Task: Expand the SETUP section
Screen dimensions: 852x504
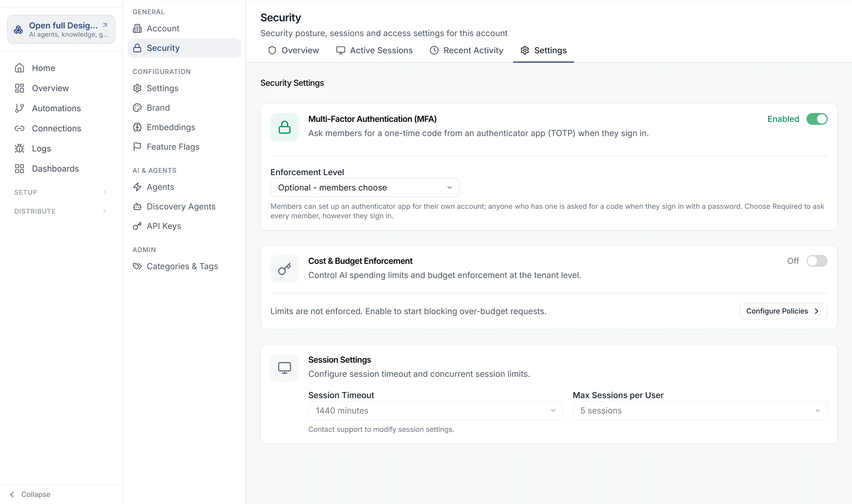Action: [61, 192]
